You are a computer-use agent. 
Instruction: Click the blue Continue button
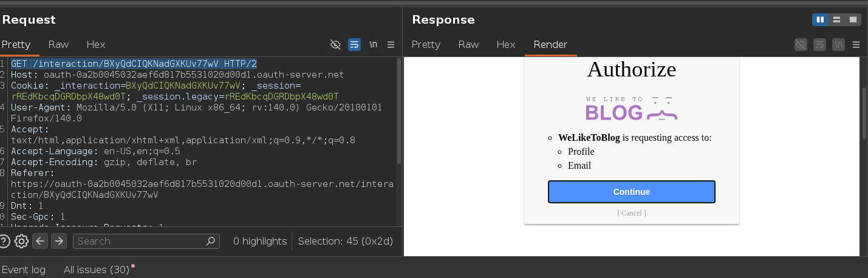point(632,192)
